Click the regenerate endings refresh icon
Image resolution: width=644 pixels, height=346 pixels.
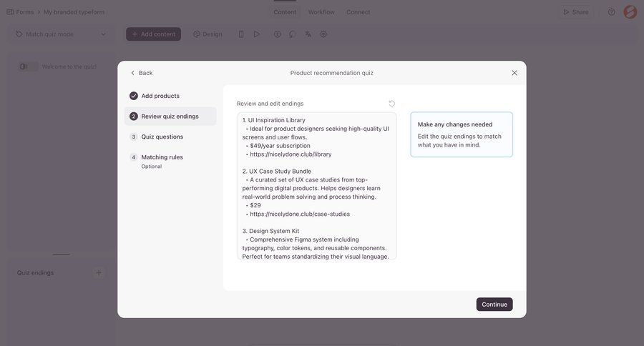[392, 104]
